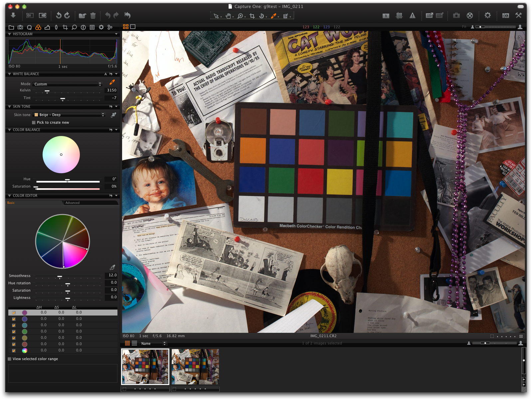Toggle the exposure warning triangle icon
The image size is (532, 400).
pos(413,16)
